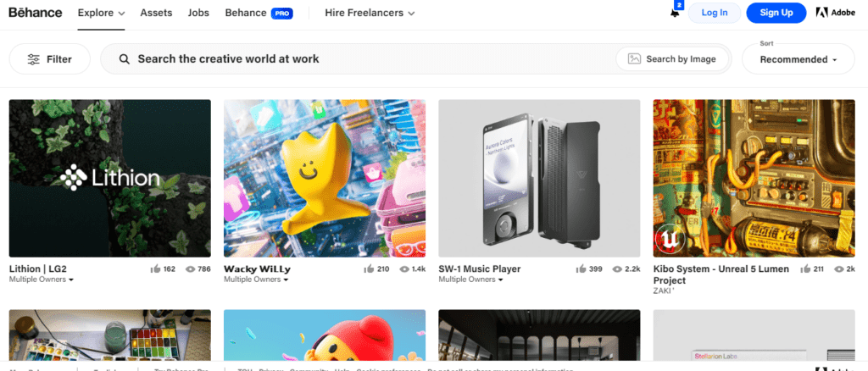The width and height of the screenshot is (868, 371).
Task: Expand Multiple Owners under Wacky WiLLy
Action: click(256, 280)
